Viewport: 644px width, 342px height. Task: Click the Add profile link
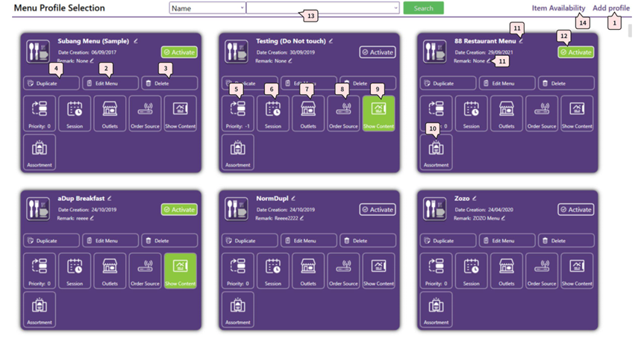610,8
